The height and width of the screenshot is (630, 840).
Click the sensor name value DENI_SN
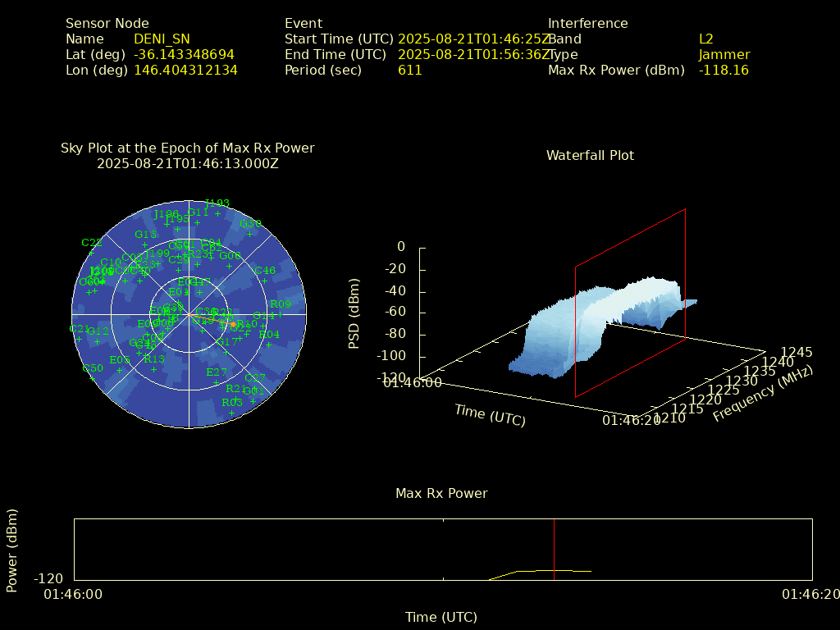point(162,39)
